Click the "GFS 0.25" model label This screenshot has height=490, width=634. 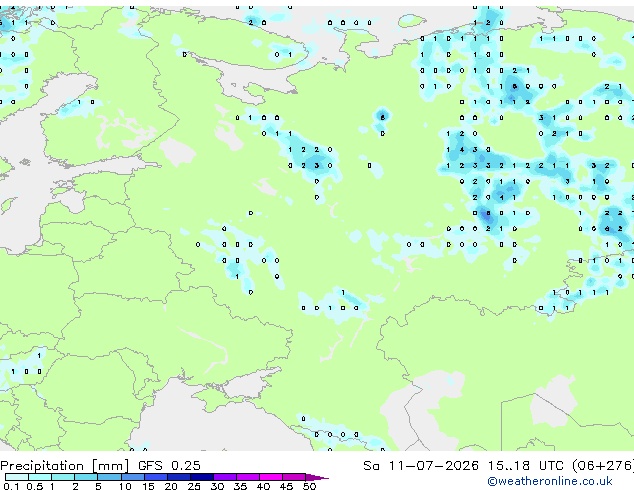[x=169, y=466]
